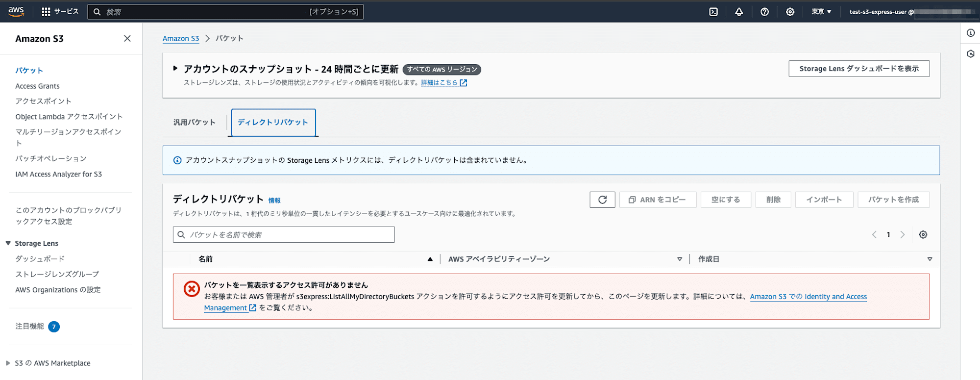980x380 pixels.
Task: Open the info panel icon at right edge
Action: [971, 33]
